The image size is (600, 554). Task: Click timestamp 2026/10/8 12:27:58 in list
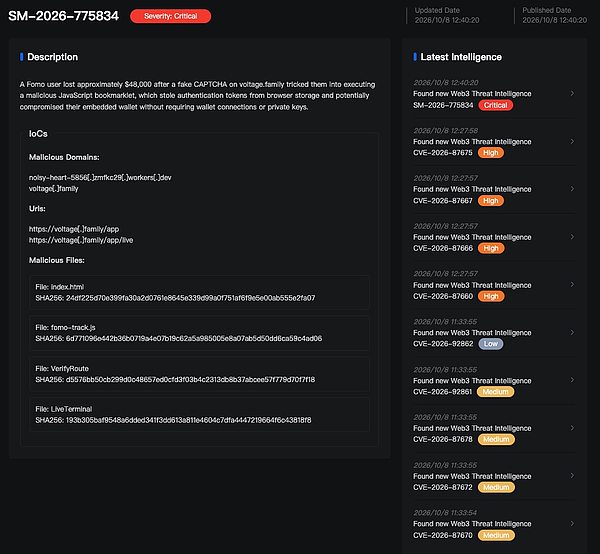446,131
